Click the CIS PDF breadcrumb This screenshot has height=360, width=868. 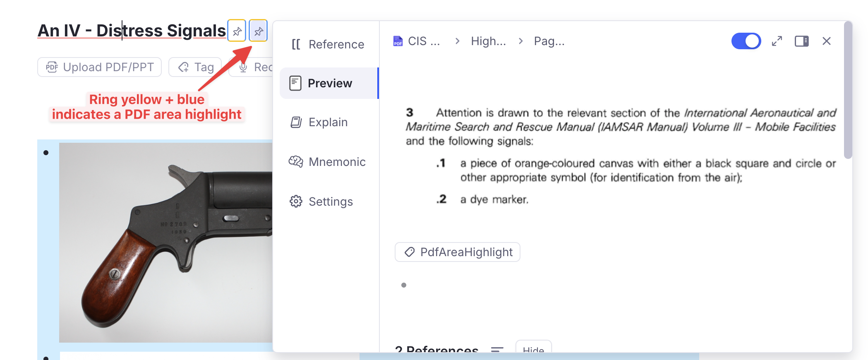pos(416,41)
